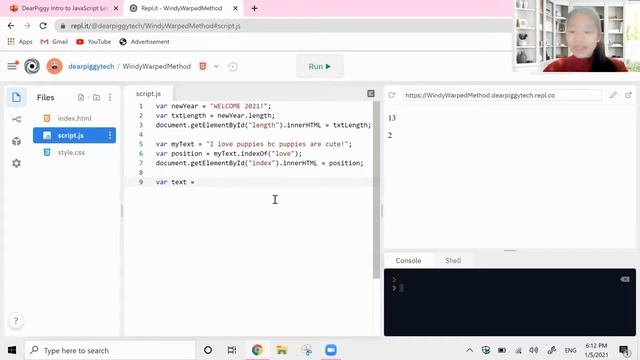Add a new file in Files panel
Screen dimensions: 640x360
pyautogui.click(x=81, y=98)
